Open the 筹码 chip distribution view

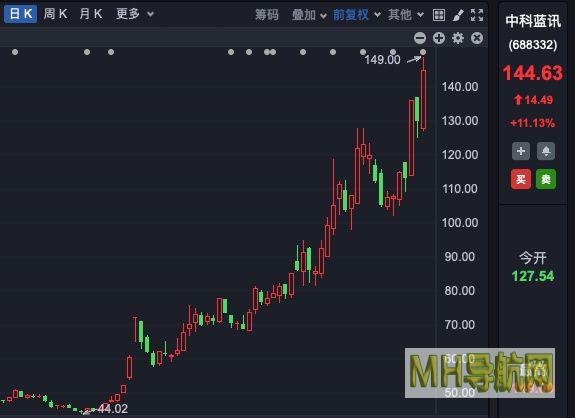(x=267, y=15)
